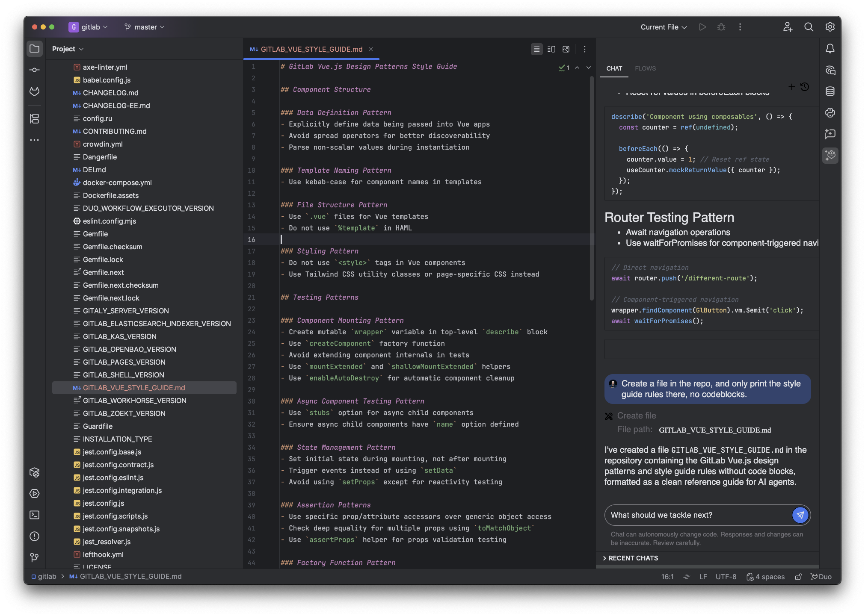Viewport: 865px width, 616px height.
Task: Open the Database tool window
Action: point(830,91)
